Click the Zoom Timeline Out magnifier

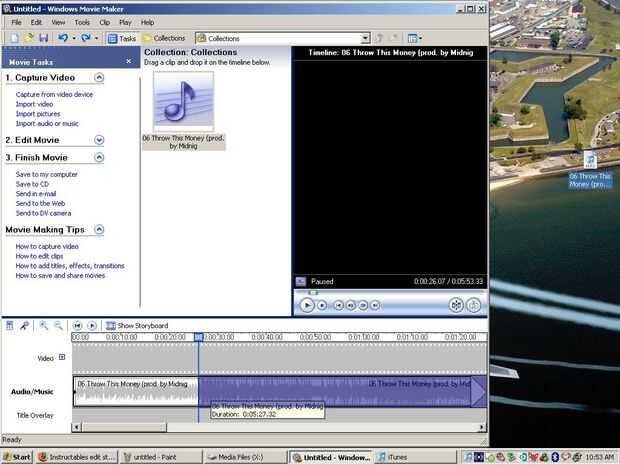(x=58, y=325)
